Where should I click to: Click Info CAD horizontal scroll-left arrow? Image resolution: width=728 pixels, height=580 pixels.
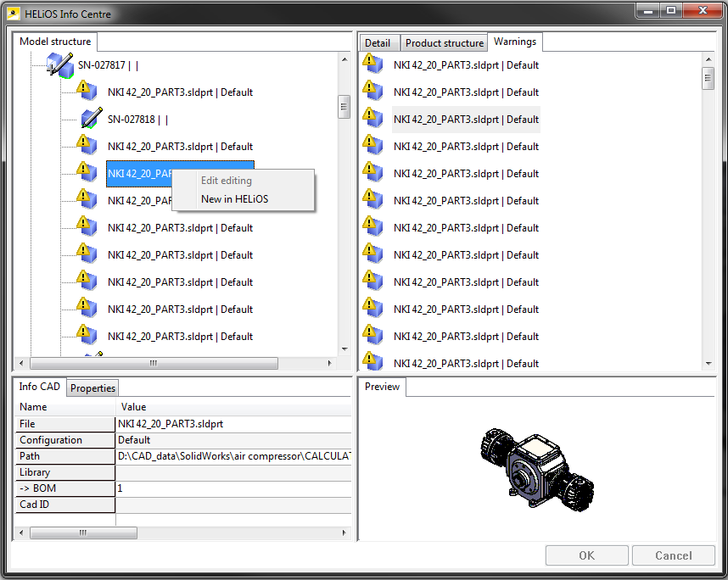pos(21,533)
